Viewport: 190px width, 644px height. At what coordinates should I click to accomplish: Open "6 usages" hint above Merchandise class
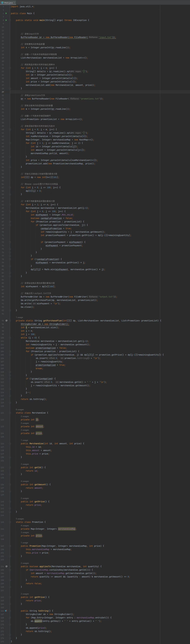[x=20, y=410]
